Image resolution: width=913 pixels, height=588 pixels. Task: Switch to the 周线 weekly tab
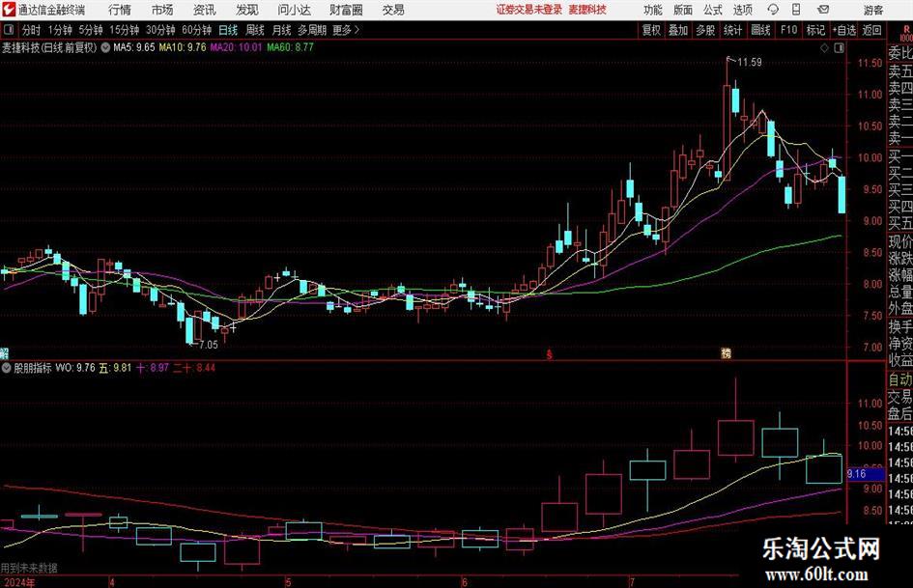coord(255,30)
